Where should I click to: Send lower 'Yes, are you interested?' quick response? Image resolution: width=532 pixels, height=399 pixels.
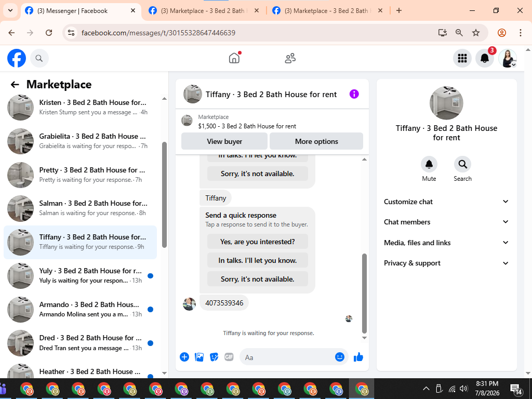[258, 242]
